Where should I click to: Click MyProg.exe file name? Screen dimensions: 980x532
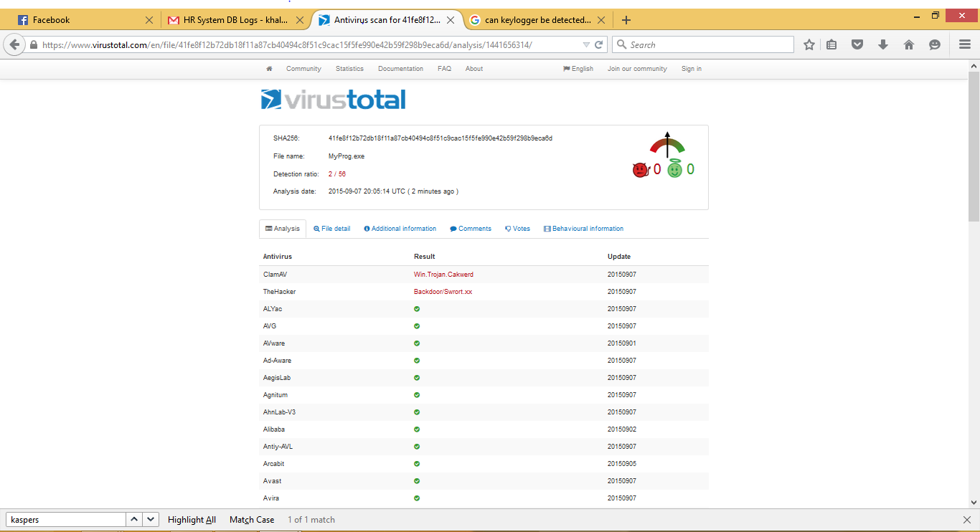coord(347,156)
